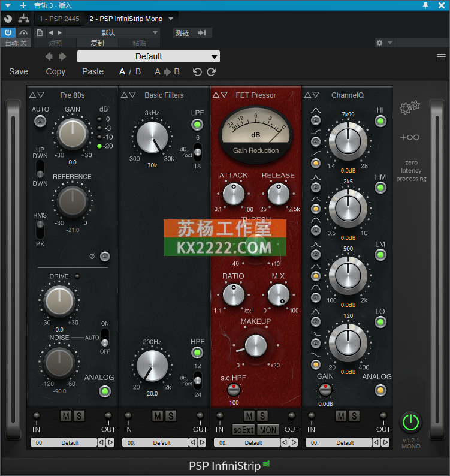Switch to 1 - PSP 2445 tab
Viewport: 450px width, 476px height.
pos(59,19)
